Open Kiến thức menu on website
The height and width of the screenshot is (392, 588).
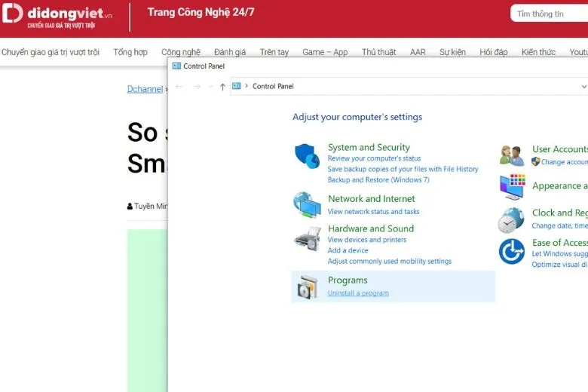[538, 52]
